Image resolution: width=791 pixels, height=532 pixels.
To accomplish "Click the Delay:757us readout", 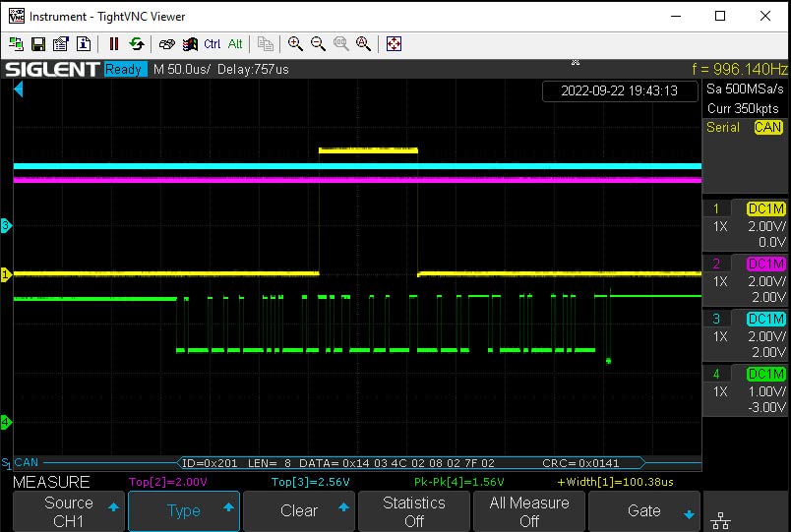I will pos(253,69).
